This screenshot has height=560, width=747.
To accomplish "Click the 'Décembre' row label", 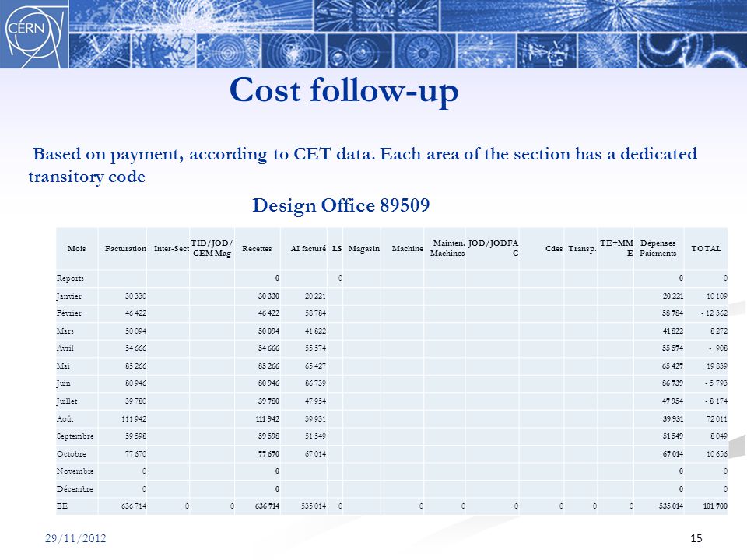I will click(x=75, y=489).
